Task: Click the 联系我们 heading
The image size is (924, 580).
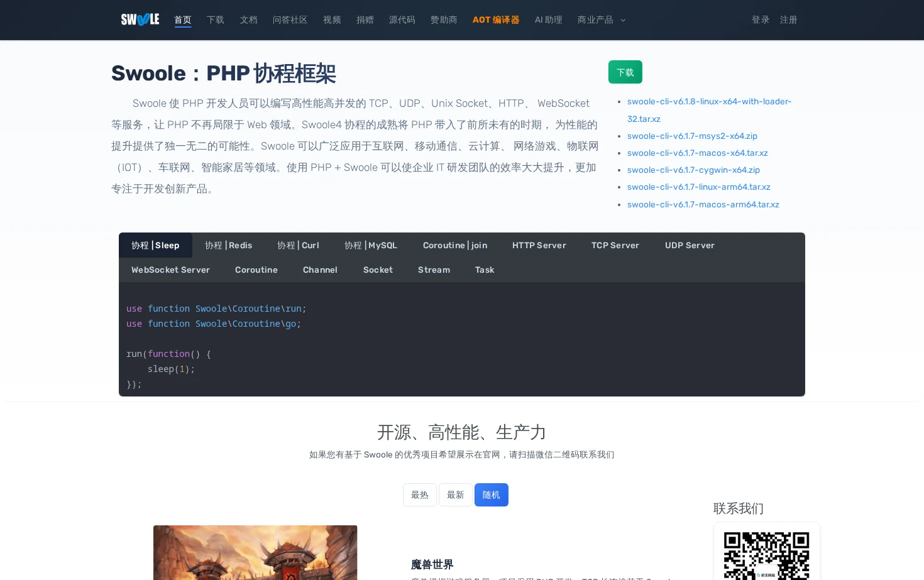Action: 739,508
